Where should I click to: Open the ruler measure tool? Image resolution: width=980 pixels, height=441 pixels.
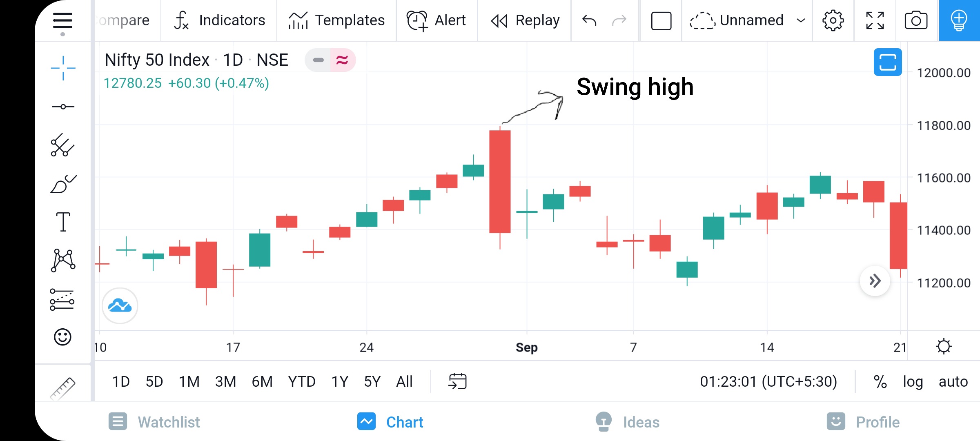62,388
